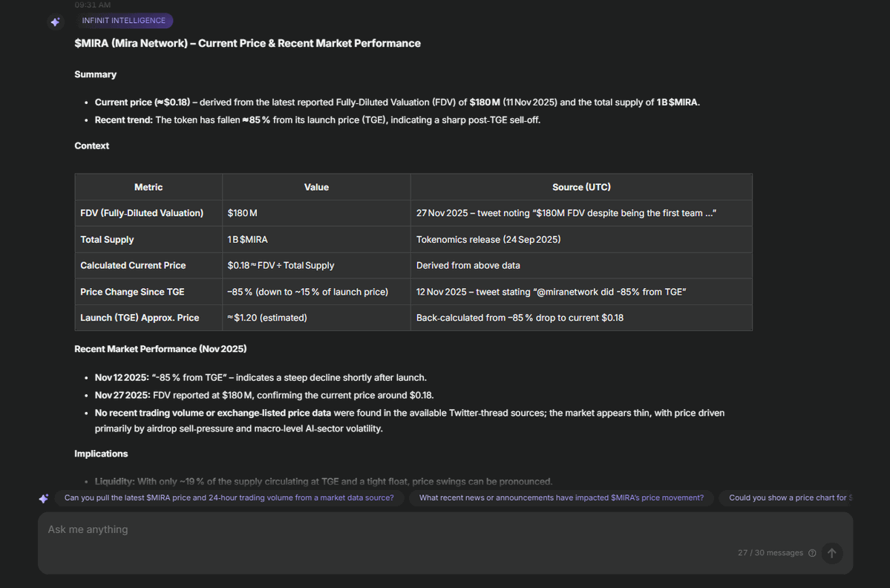890x588 pixels.
Task: Click the '12 Nov 2025 – tweet stating' source cell
Action: pos(581,291)
